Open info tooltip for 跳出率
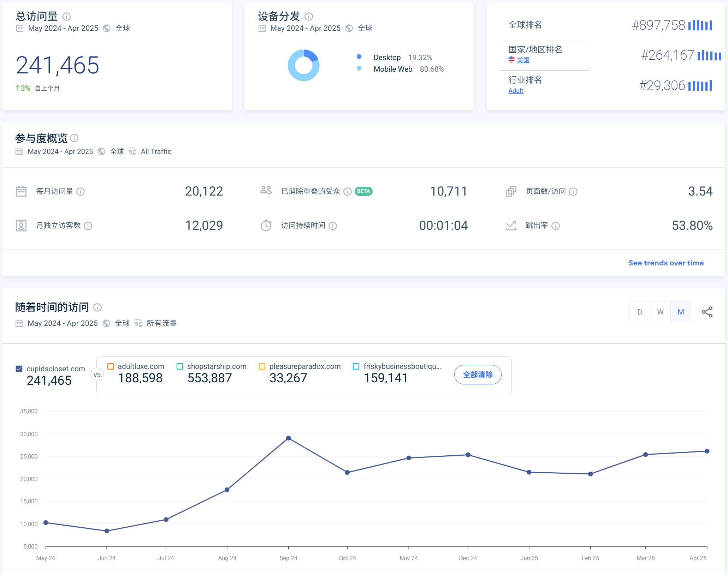The image size is (728, 575). 556,226
